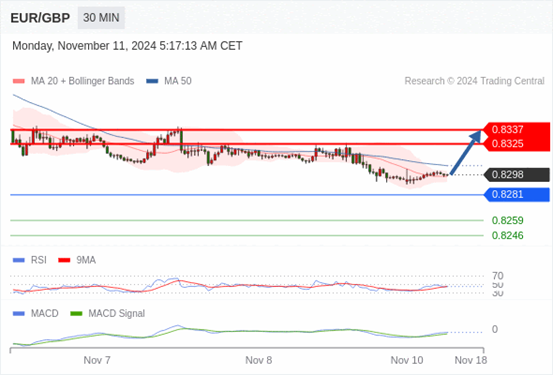Click the green 0.8246 support level
Screen dimensions: 553x375
(x=508, y=235)
